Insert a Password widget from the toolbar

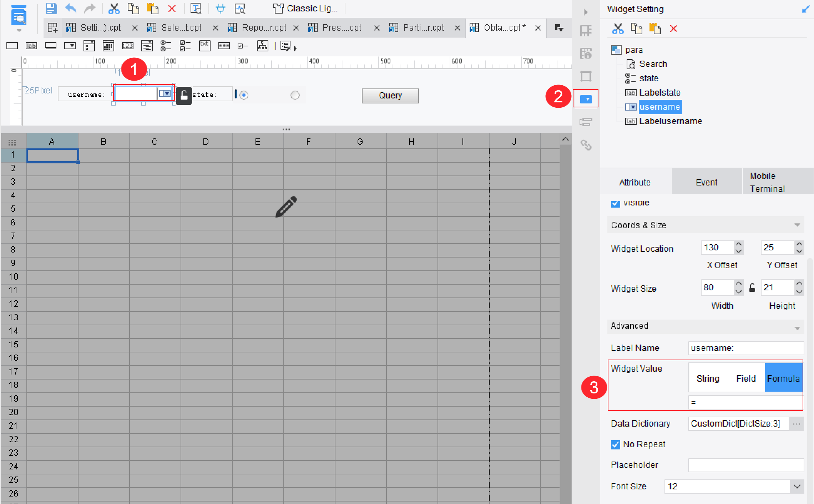[224, 46]
